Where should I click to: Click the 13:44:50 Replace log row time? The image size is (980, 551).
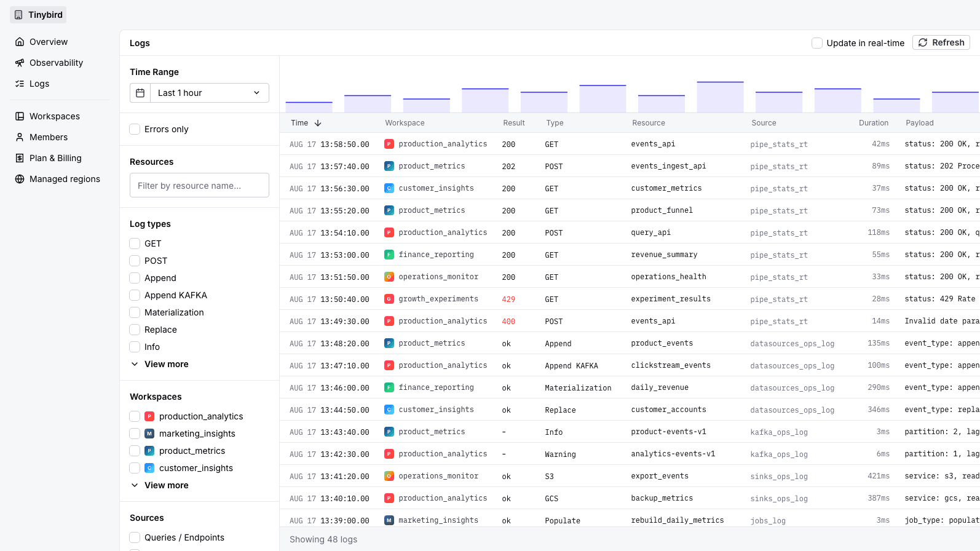click(x=330, y=410)
